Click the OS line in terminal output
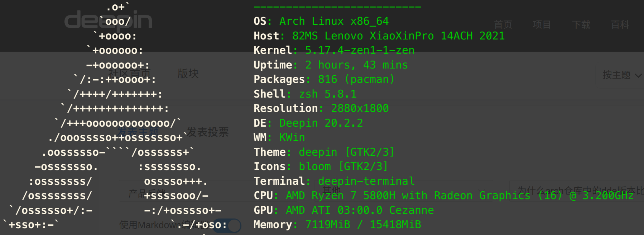 pyautogui.click(x=321, y=21)
